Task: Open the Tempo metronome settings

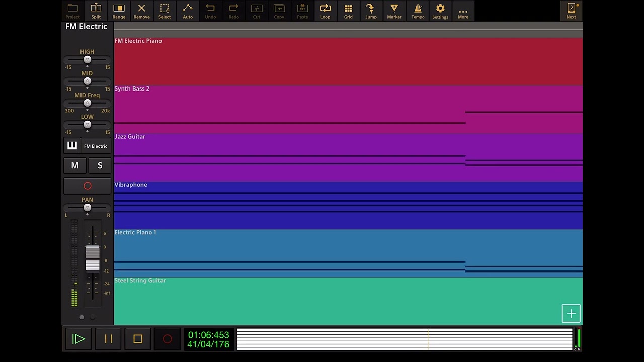Action: [418, 11]
